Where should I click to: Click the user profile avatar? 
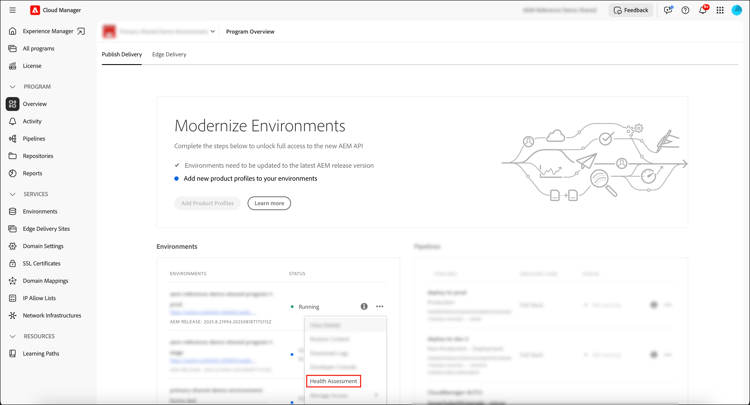(737, 10)
